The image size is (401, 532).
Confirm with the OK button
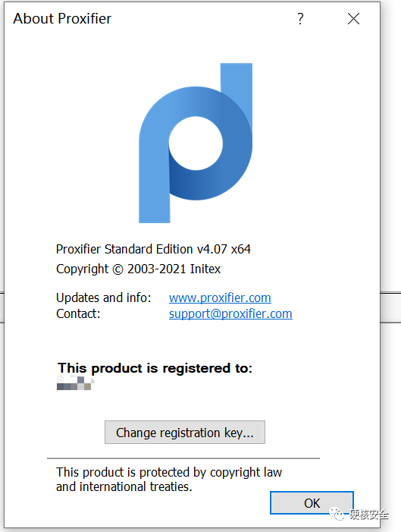[312, 503]
